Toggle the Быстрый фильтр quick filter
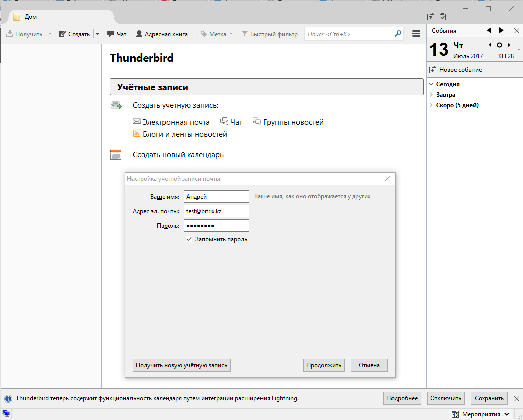The height and width of the screenshot is (420, 523). (x=270, y=34)
